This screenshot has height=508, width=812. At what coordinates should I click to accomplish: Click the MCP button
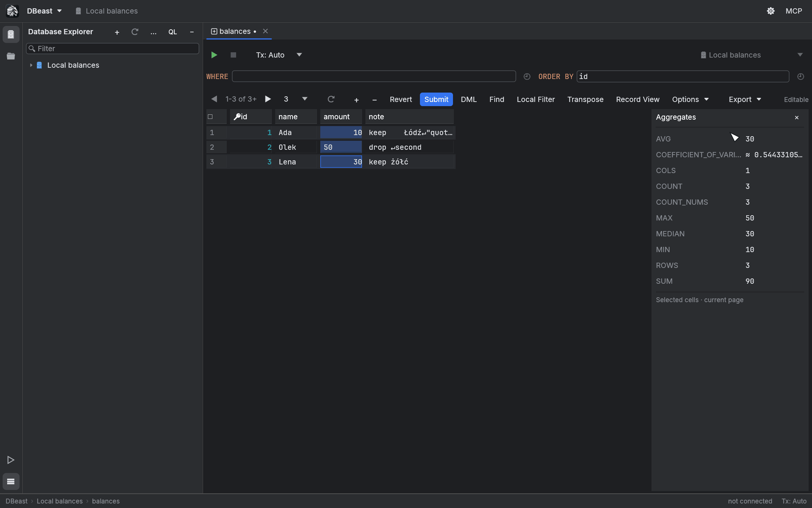coord(794,11)
